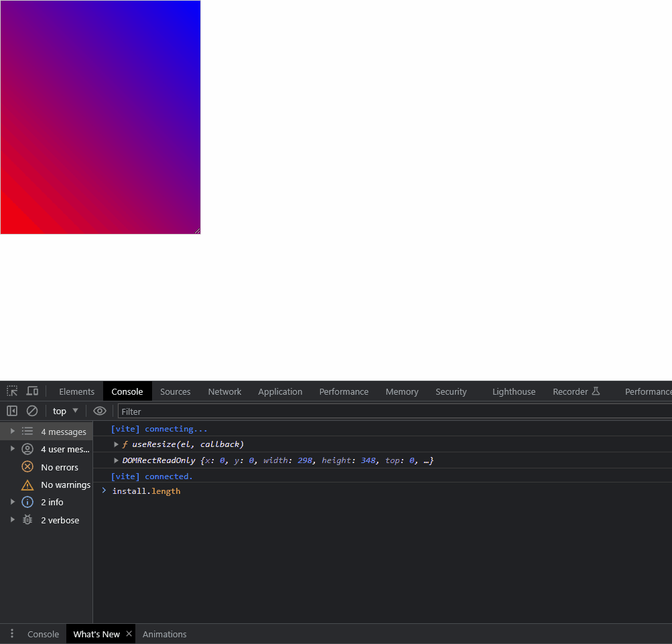Activate the inspect element picker icon
672x644 pixels.
tap(12, 391)
